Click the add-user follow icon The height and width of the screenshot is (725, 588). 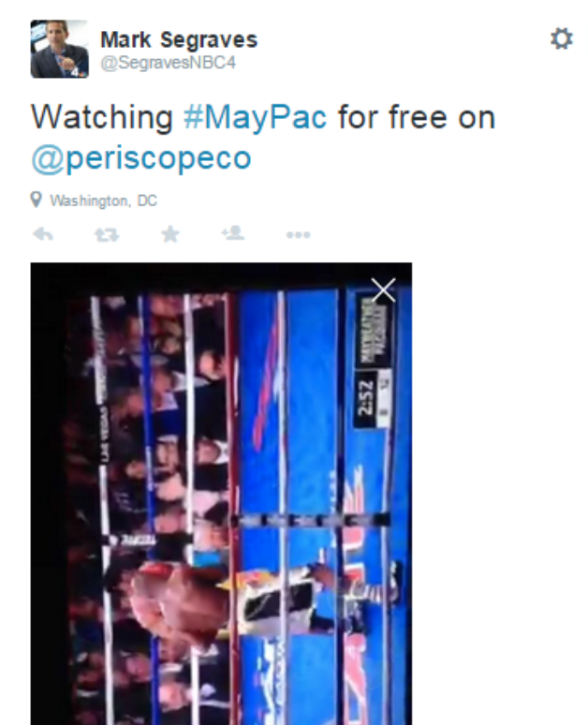233,233
